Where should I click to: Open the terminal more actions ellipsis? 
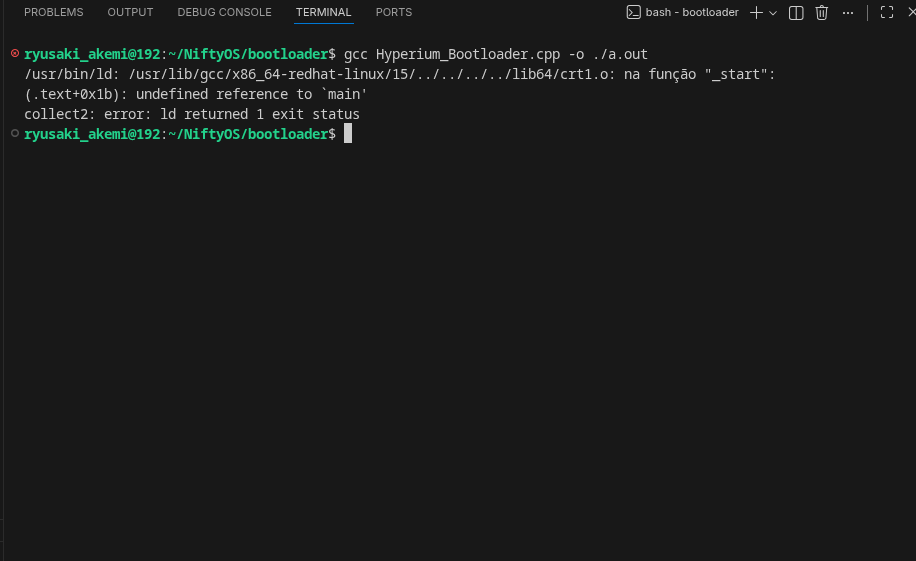848,12
